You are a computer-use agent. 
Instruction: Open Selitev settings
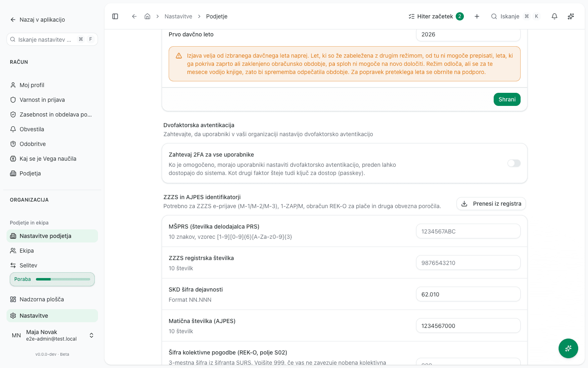(52, 265)
